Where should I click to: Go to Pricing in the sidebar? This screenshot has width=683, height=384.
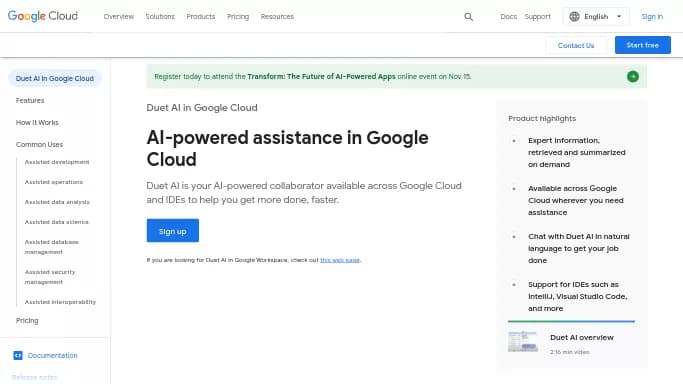click(27, 320)
